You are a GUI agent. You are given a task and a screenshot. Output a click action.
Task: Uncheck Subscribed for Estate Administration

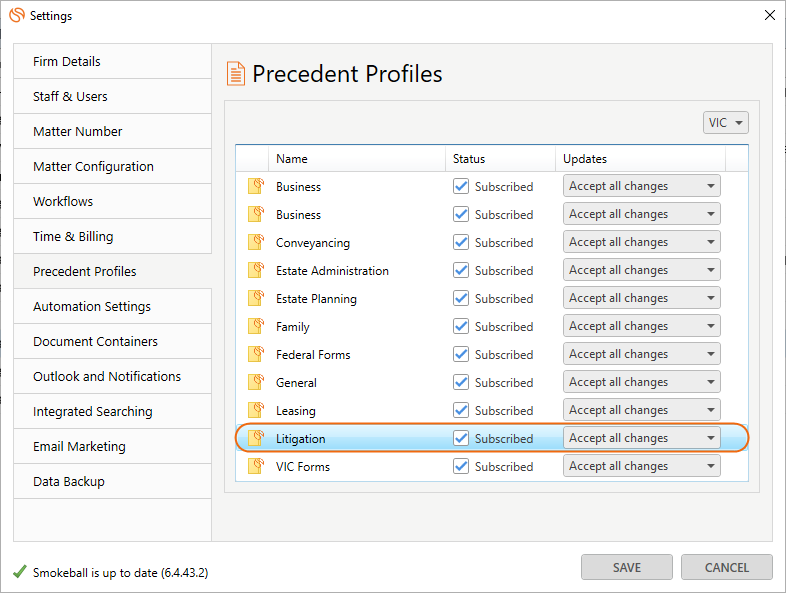click(x=461, y=270)
